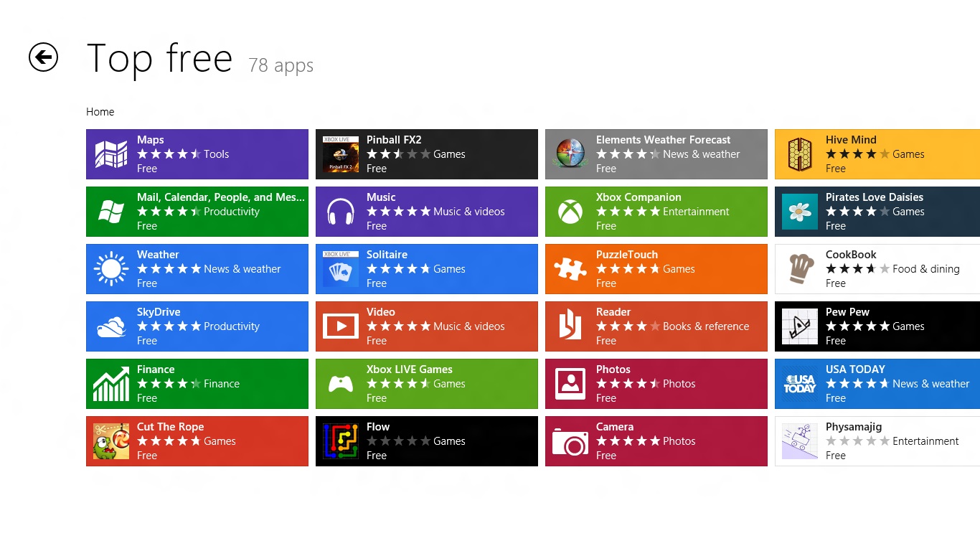Image resolution: width=980 pixels, height=551 pixels.
Task: Open the Pinball FX2 app title
Action: pos(394,140)
